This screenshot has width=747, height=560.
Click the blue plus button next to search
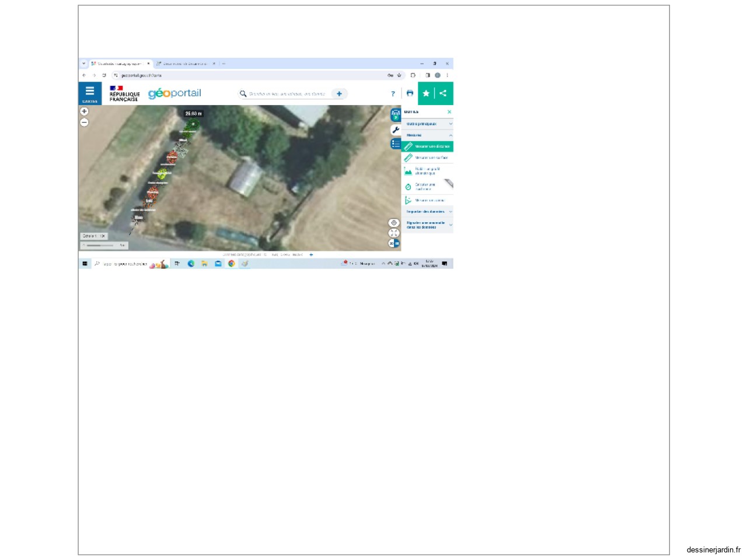click(x=339, y=93)
